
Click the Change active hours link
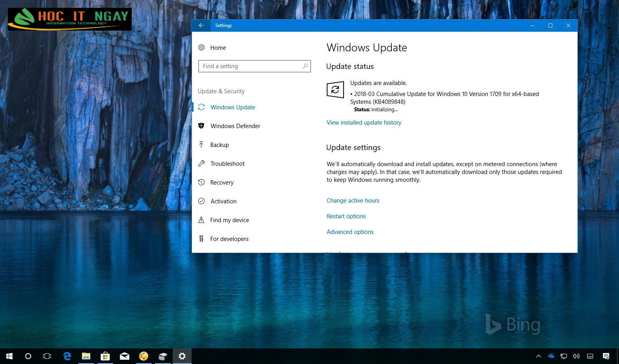353,201
